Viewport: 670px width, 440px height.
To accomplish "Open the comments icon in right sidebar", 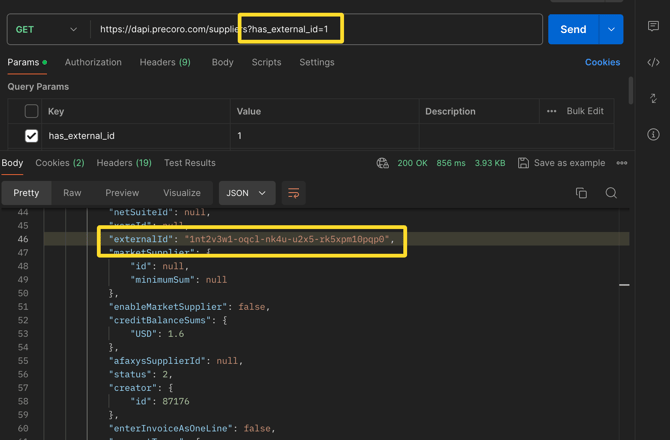I will (653, 27).
